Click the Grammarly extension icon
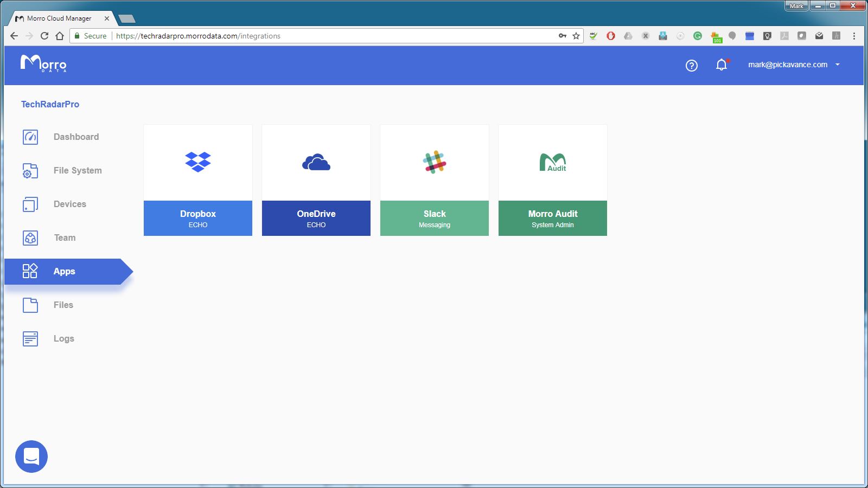The image size is (868, 488). tap(698, 36)
